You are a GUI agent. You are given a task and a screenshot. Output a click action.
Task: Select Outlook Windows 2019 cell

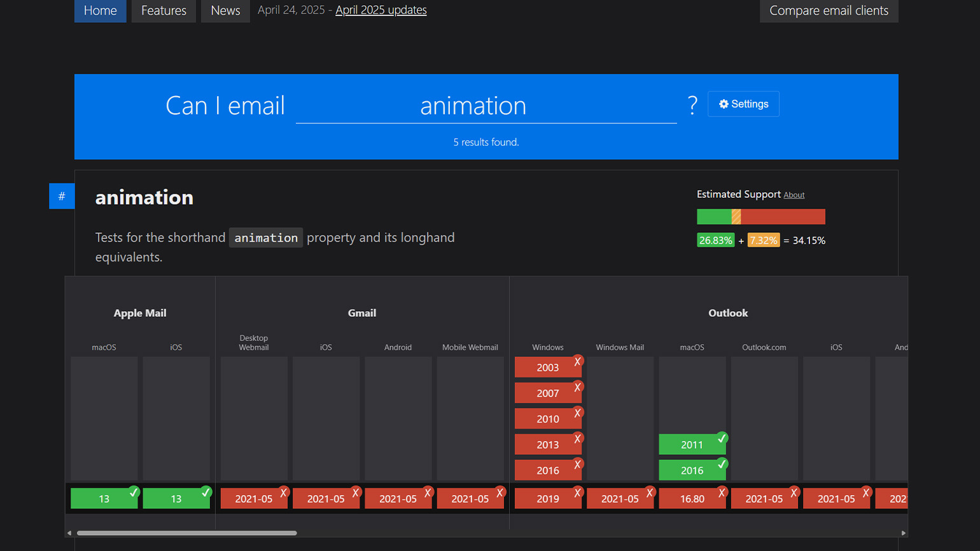(547, 498)
